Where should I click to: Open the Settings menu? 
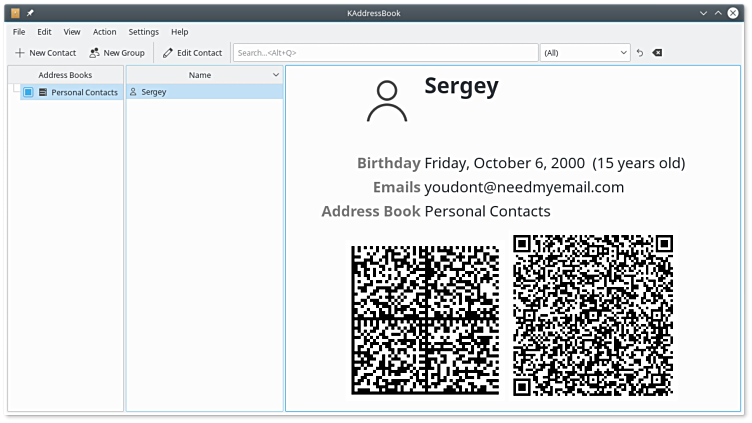coord(143,32)
